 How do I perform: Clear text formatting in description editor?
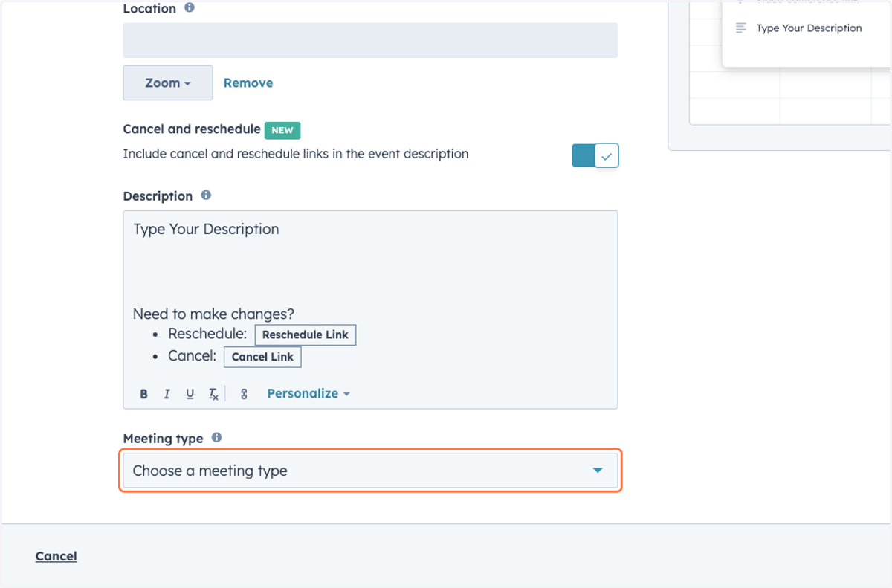point(213,395)
